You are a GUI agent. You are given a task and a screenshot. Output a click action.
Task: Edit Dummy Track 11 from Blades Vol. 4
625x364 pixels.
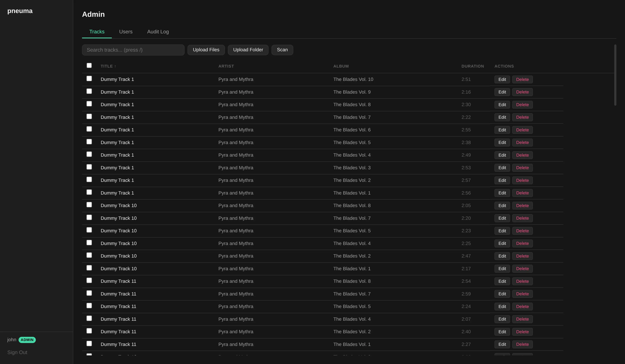pos(502,319)
